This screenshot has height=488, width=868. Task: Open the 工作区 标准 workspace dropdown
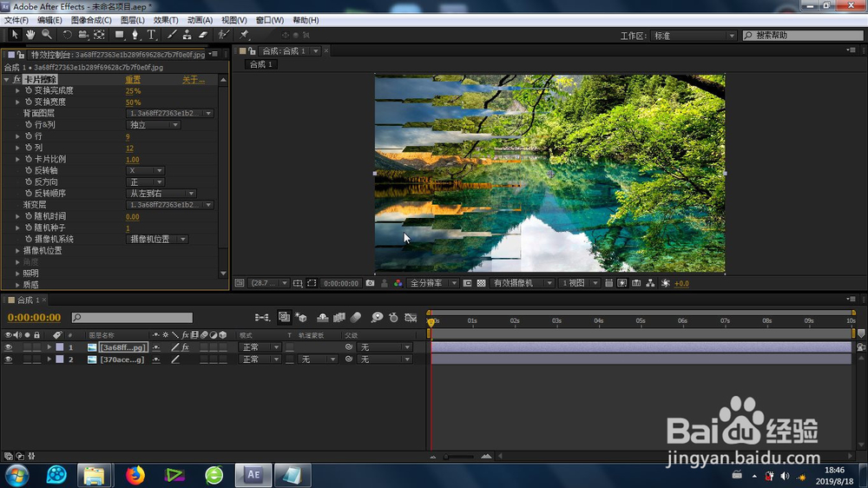(694, 36)
